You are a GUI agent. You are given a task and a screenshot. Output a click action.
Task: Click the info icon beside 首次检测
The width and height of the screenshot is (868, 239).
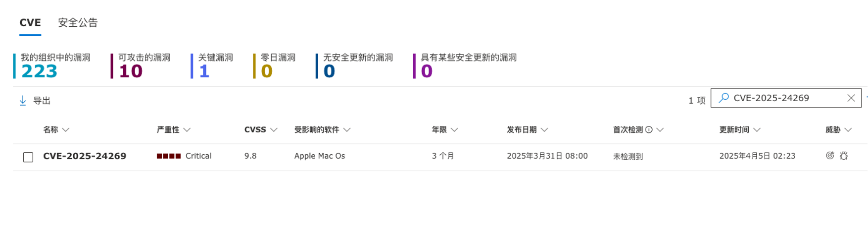pos(649,129)
